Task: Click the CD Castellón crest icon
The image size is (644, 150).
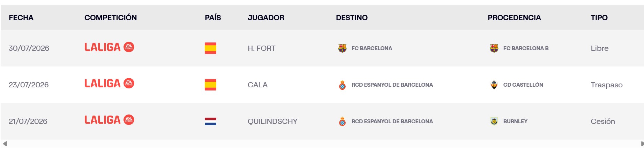Action: click(494, 85)
